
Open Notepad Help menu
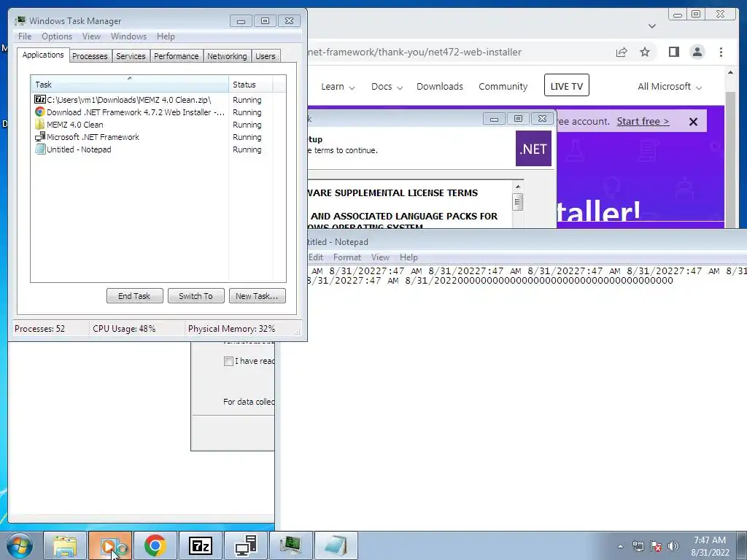(x=409, y=257)
